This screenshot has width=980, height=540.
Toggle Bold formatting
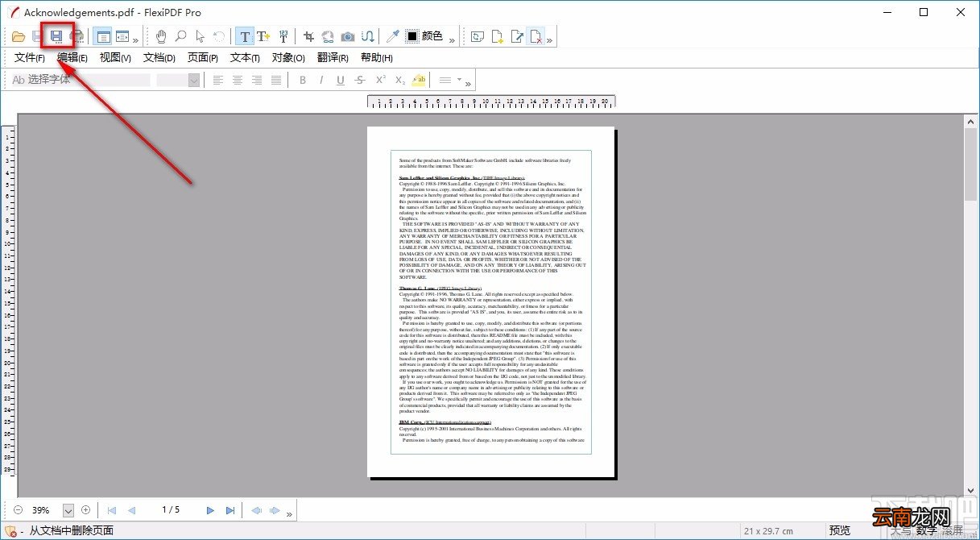tap(303, 80)
